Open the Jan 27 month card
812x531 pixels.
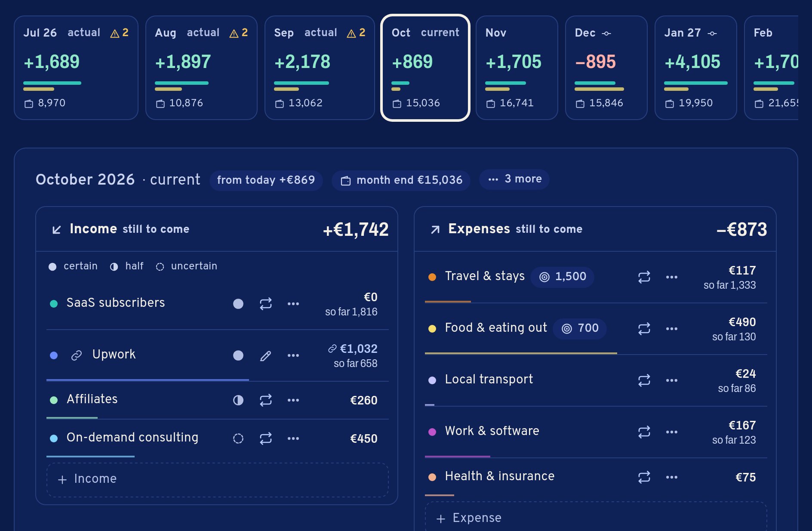pos(696,68)
